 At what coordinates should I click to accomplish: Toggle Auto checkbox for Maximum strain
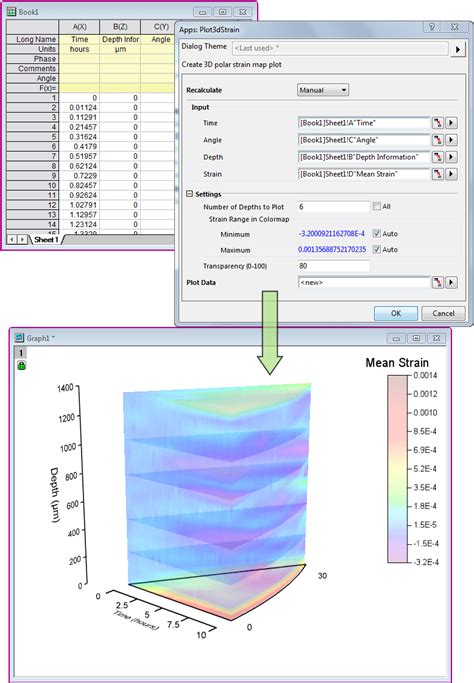pos(377,250)
